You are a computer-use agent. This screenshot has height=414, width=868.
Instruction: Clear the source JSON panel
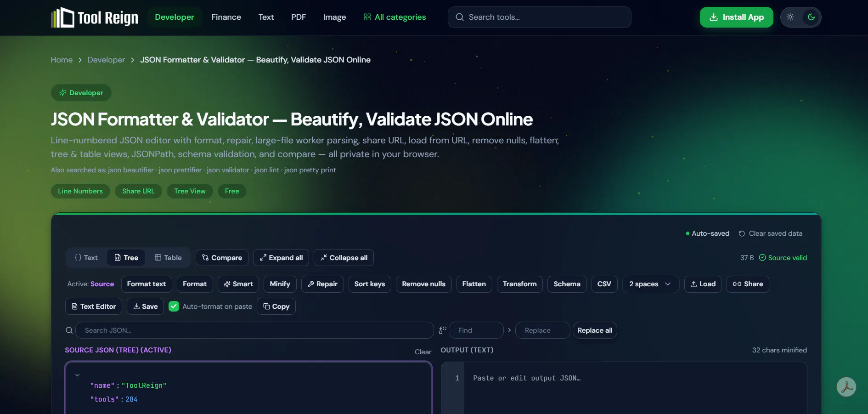point(423,352)
